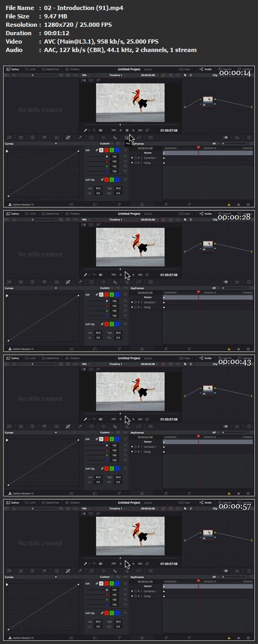Click the mute speaker icon in the 00:00:57 frame
This screenshot has width=258, height=644.
101,563
